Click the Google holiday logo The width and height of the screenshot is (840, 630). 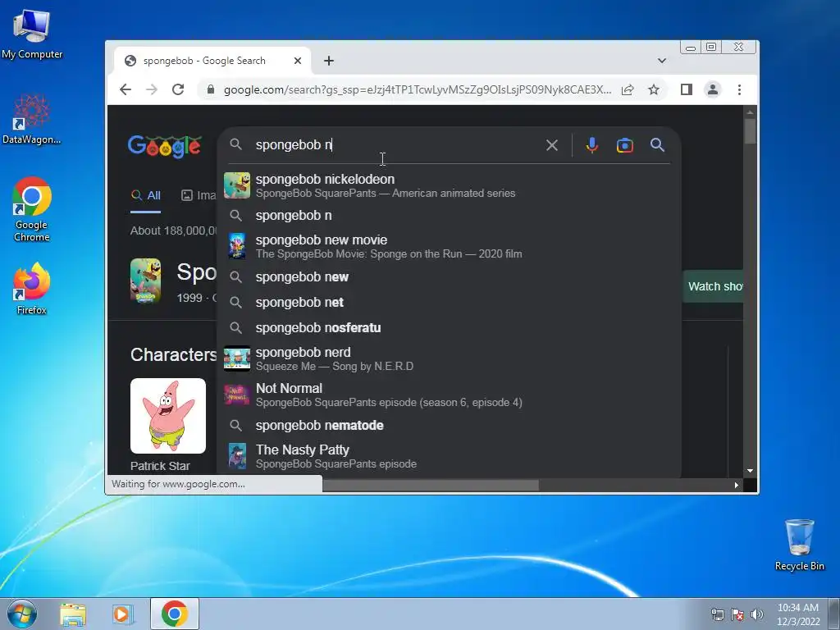[164, 146]
